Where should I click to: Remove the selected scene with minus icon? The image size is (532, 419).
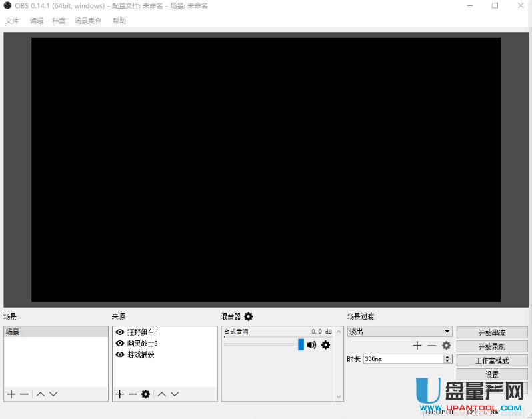[x=24, y=394]
